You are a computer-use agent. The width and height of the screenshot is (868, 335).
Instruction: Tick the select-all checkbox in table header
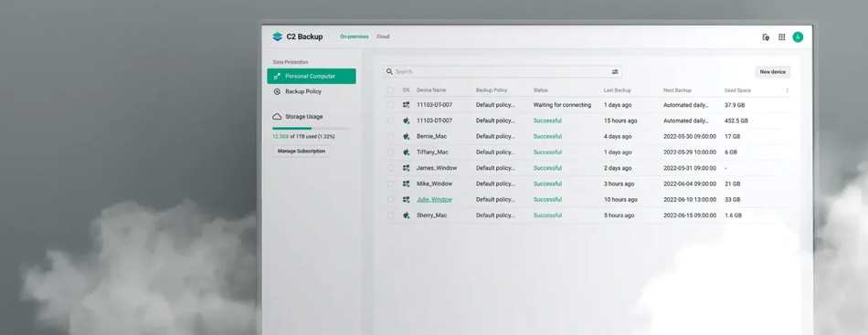(x=391, y=90)
